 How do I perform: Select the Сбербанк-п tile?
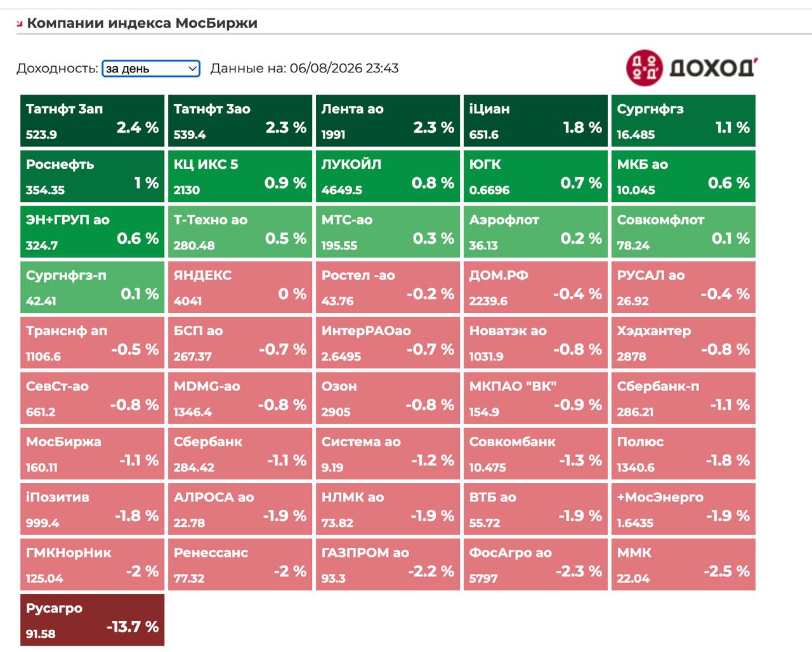(x=683, y=399)
